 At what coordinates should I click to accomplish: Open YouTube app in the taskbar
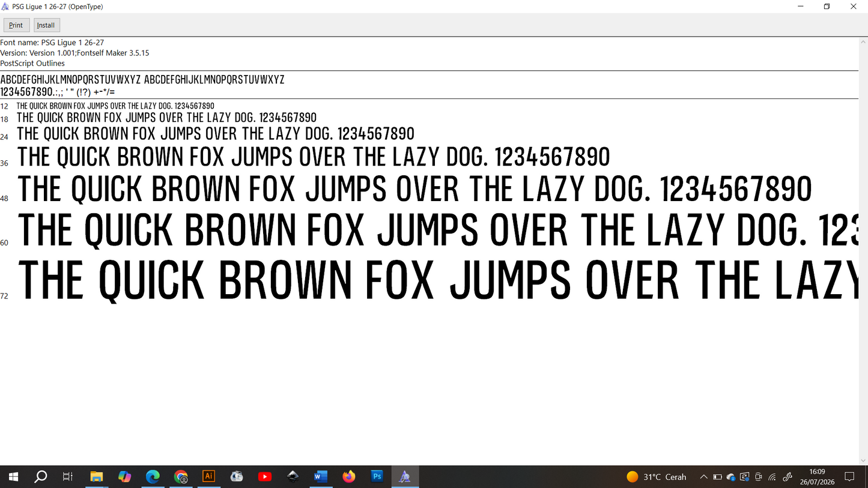point(264,477)
